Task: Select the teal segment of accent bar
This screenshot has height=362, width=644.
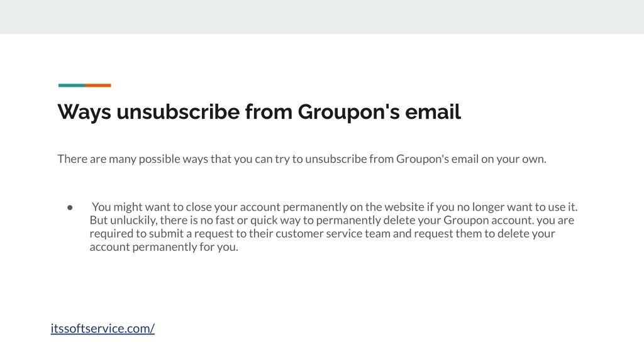Action: (72, 85)
